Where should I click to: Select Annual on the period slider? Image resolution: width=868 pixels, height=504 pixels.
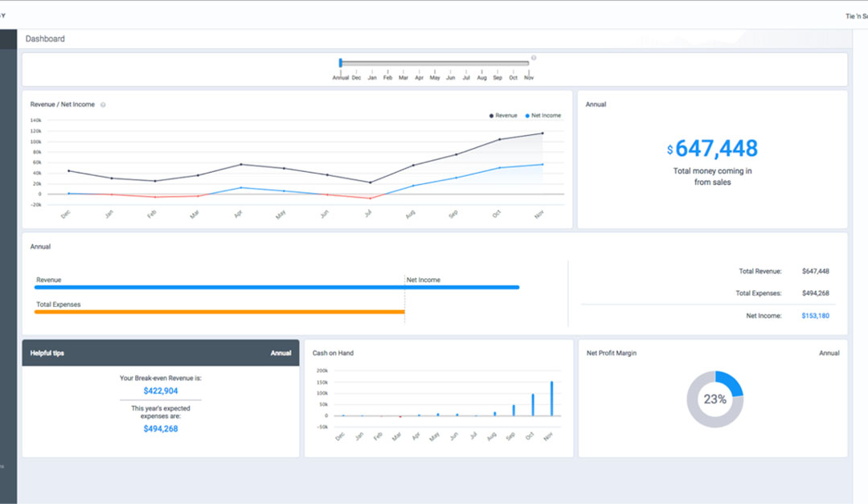[x=341, y=78]
